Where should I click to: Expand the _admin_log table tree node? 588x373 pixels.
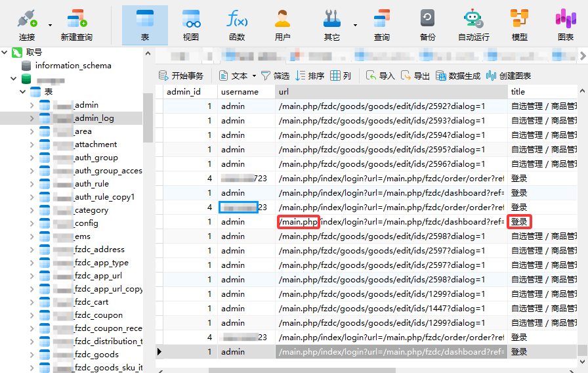pos(32,118)
